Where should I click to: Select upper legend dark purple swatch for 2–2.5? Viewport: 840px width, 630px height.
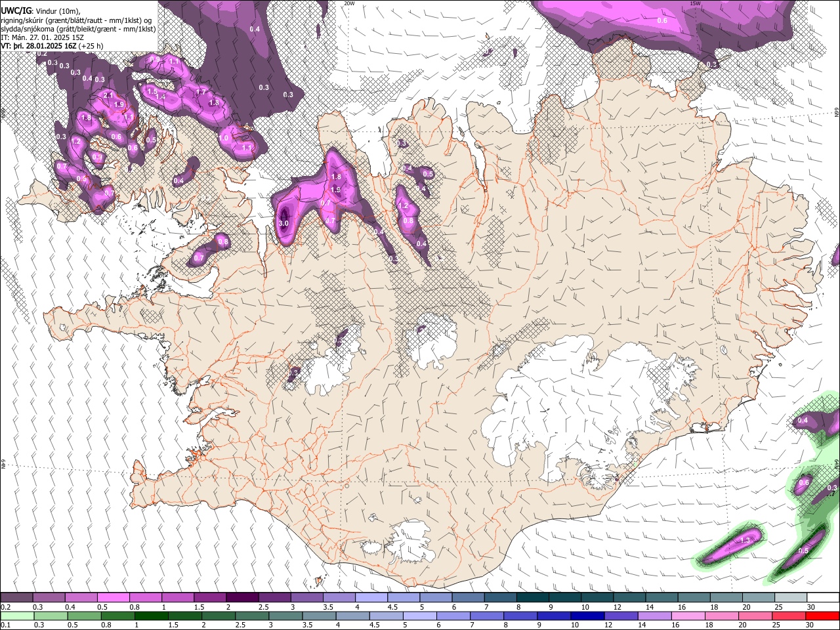242,598
